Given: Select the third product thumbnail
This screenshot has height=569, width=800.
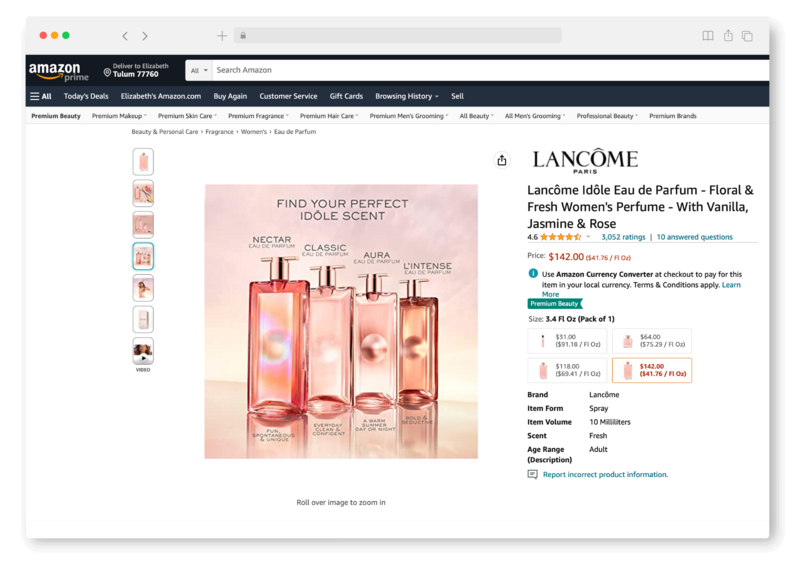Looking at the screenshot, I should point(143,225).
